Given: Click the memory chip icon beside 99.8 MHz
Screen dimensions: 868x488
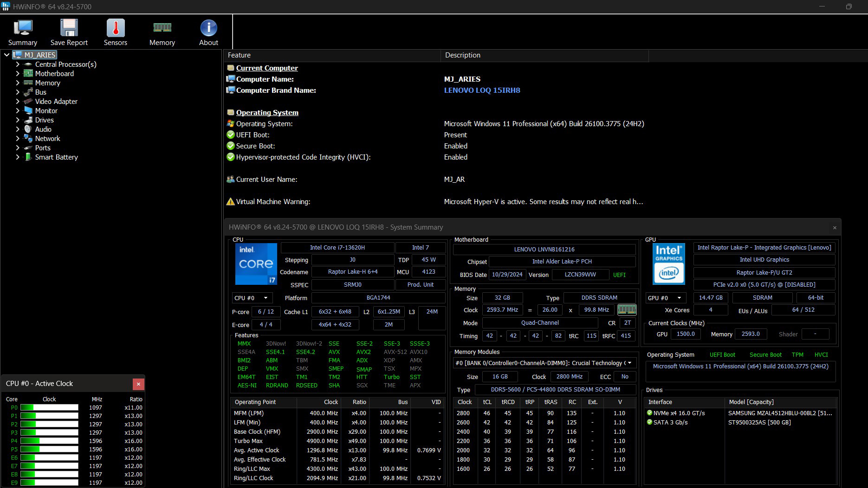Looking at the screenshot, I should click(627, 310).
